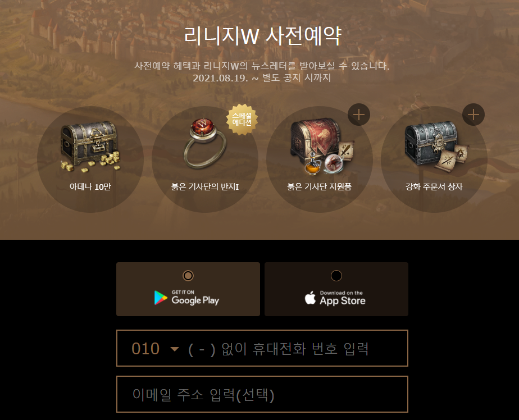519x420 pixels.
Task: Expand plus icon on Red Knights supply reward
Action: tap(359, 115)
